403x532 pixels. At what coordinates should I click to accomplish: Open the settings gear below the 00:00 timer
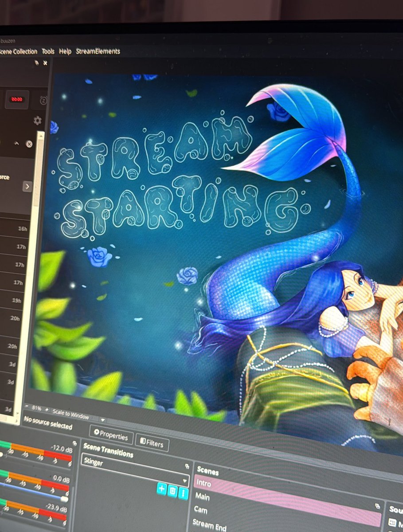coord(38,121)
